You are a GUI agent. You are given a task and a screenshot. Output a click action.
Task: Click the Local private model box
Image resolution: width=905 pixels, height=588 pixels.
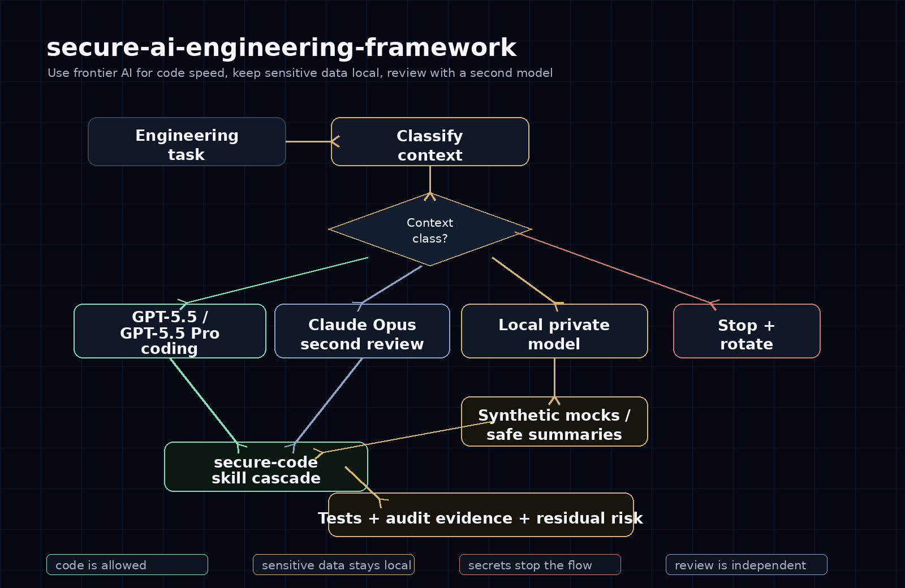(554, 331)
